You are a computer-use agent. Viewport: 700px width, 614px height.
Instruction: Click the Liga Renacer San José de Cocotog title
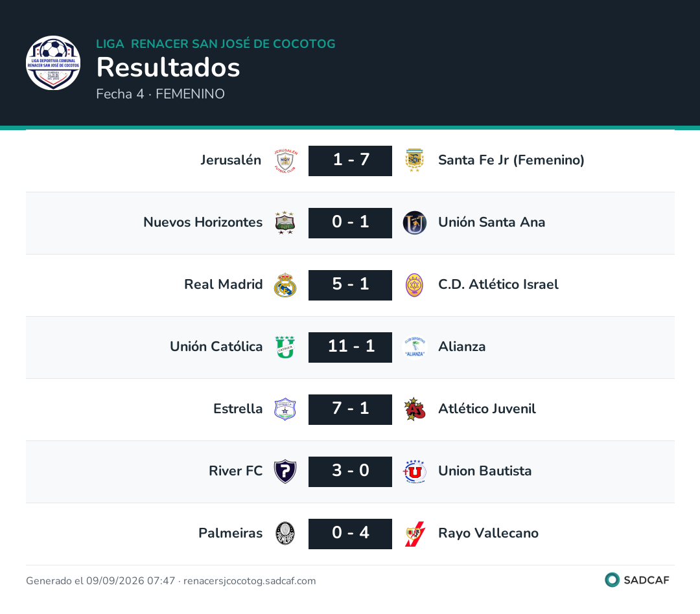click(x=216, y=44)
